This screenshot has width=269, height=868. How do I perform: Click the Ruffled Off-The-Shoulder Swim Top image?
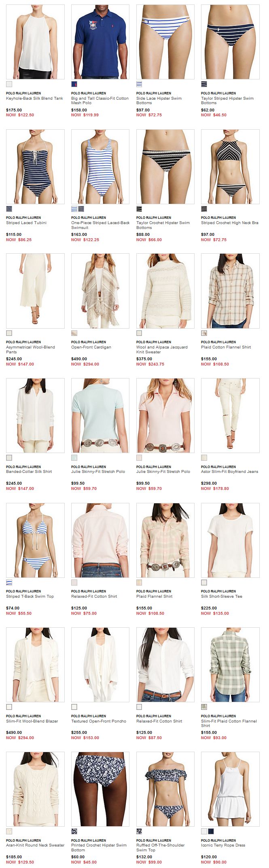tap(165, 789)
